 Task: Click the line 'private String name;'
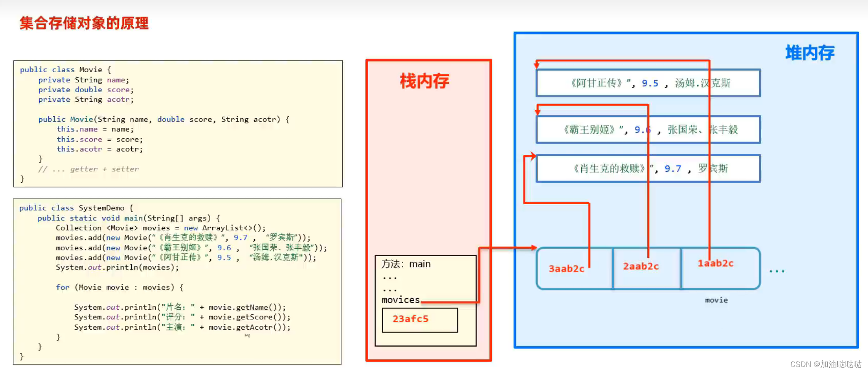coord(84,80)
